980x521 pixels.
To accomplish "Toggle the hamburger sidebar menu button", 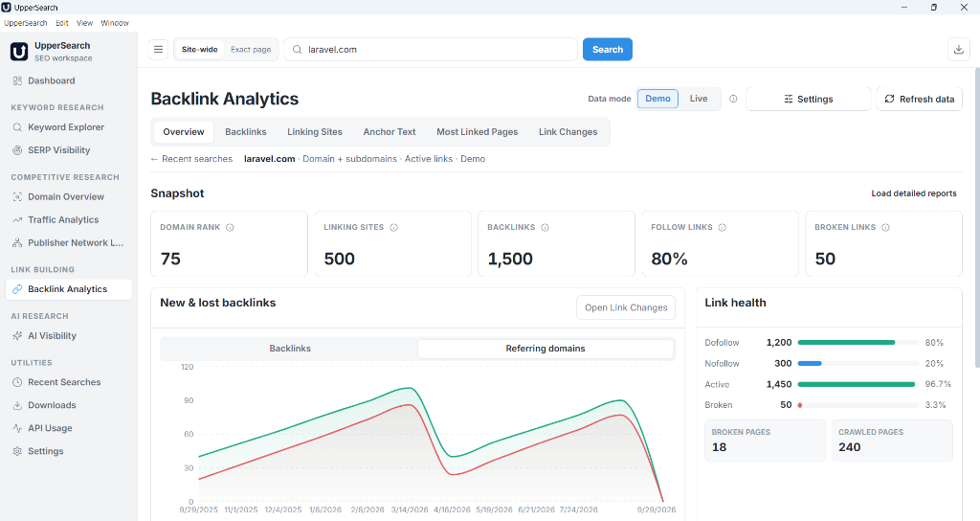I will (158, 50).
